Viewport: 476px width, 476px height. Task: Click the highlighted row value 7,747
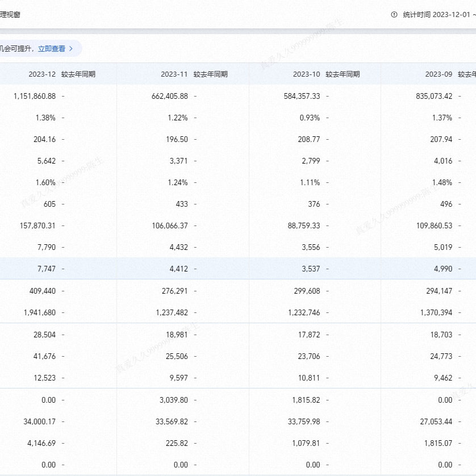pyautogui.click(x=45, y=269)
